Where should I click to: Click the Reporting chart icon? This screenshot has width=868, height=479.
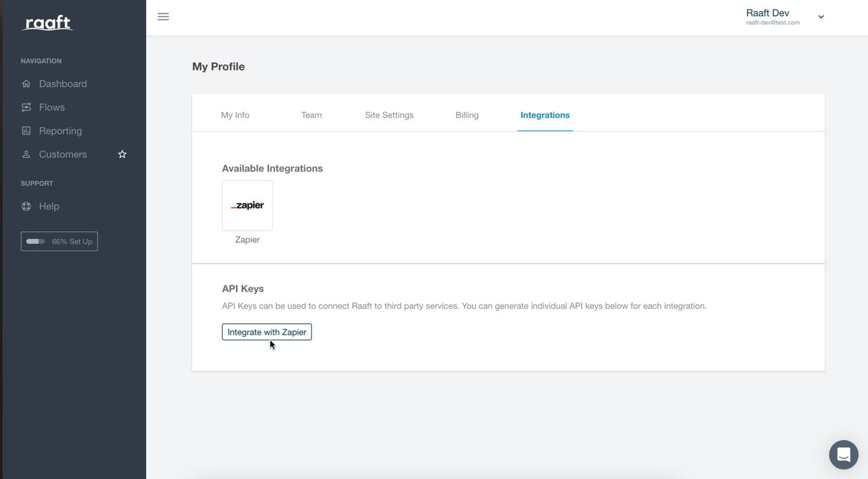26,131
